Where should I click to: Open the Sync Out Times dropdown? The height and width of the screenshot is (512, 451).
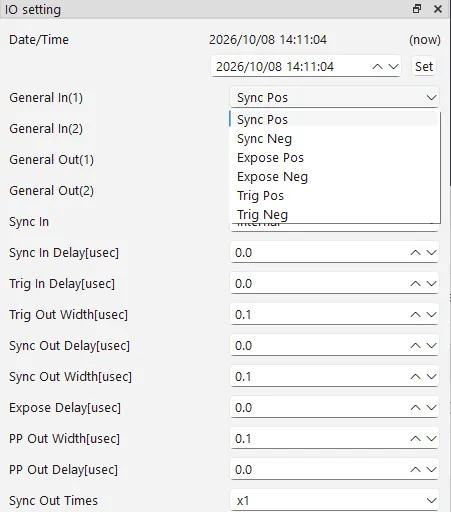pos(334,500)
